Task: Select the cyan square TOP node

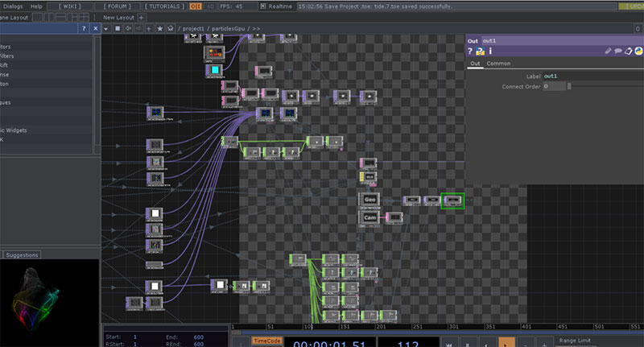Action: tap(214, 70)
